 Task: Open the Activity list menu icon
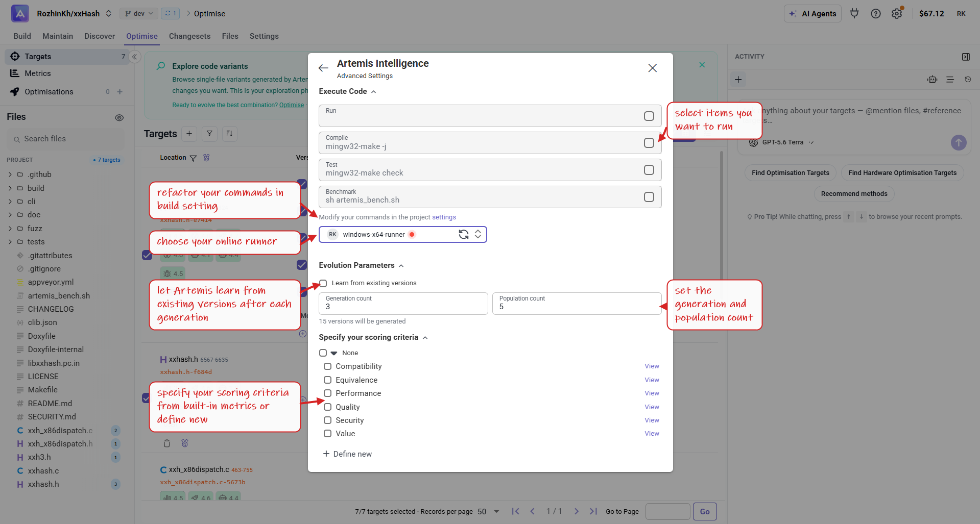tap(950, 80)
